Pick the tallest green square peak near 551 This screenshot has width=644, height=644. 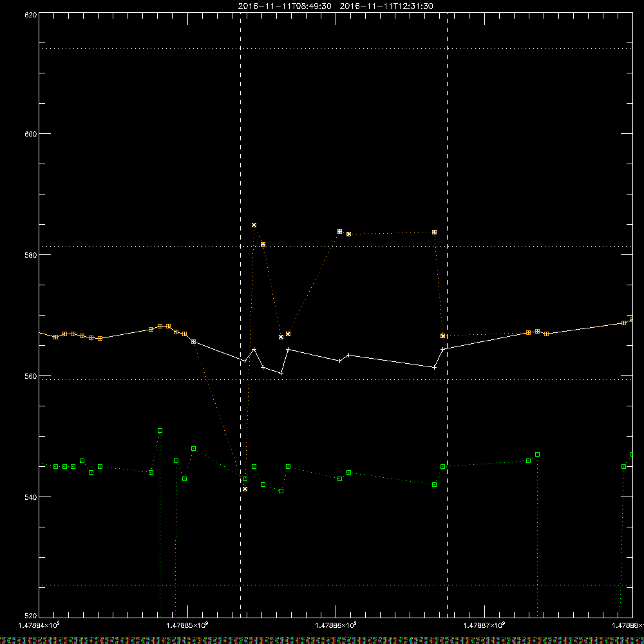(x=160, y=430)
